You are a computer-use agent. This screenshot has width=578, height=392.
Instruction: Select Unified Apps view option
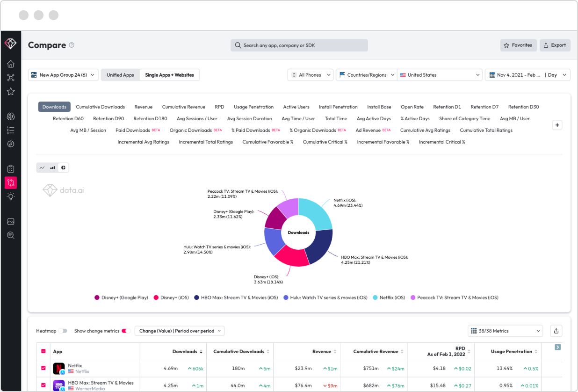pyautogui.click(x=120, y=75)
